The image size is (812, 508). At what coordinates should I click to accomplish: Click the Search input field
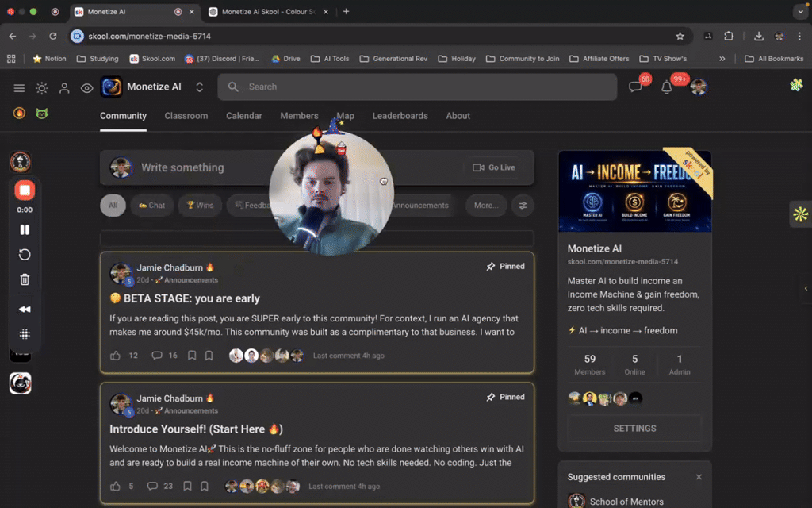click(417, 87)
